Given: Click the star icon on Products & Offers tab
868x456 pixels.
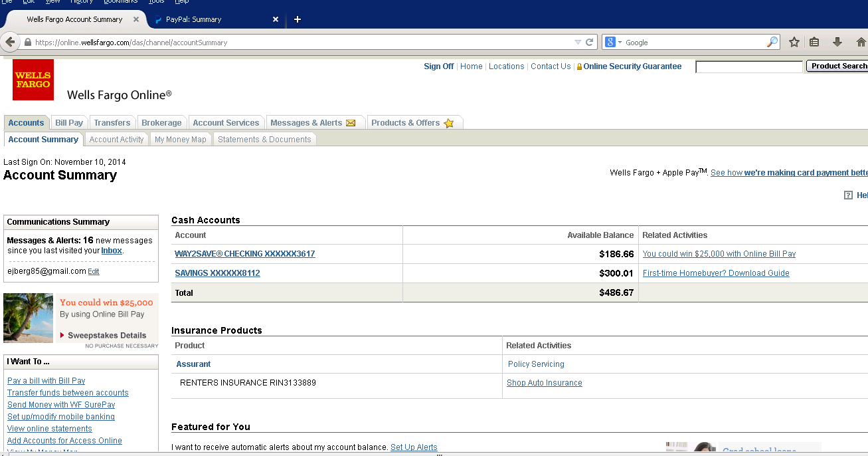Looking at the screenshot, I should coord(449,123).
